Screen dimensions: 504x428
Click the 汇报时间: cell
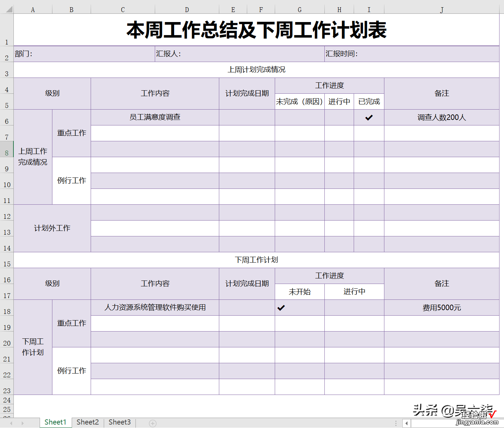pyautogui.click(x=412, y=54)
